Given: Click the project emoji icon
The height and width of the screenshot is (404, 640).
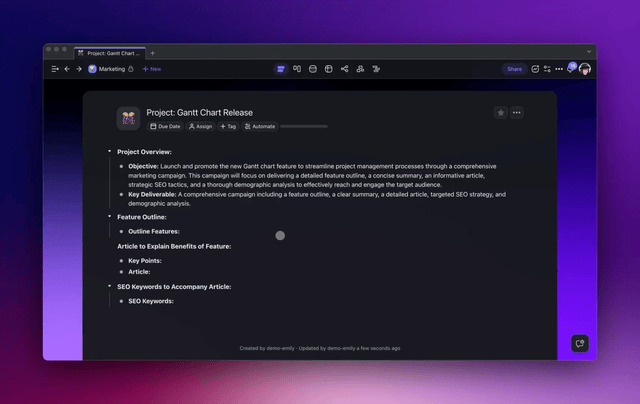Looking at the screenshot, I should tap(128, 118).
